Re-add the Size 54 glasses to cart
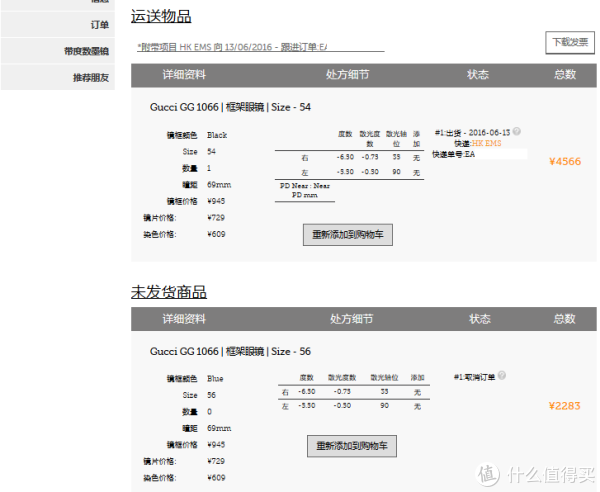 pyautogui.click(x=348, y=235)
